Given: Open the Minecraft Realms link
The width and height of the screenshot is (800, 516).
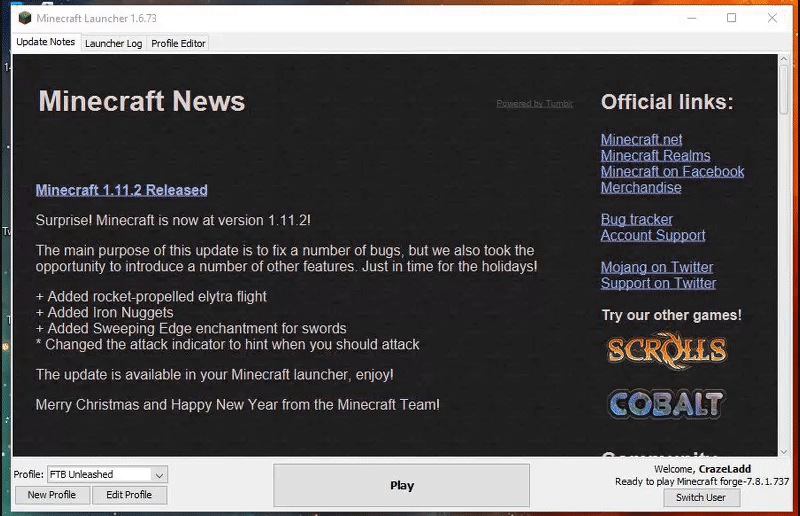Looking at the screenshot, I should (656, 156).
